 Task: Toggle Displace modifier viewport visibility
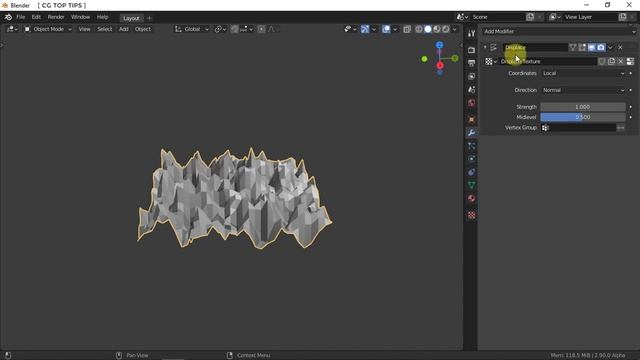[591, 48]
